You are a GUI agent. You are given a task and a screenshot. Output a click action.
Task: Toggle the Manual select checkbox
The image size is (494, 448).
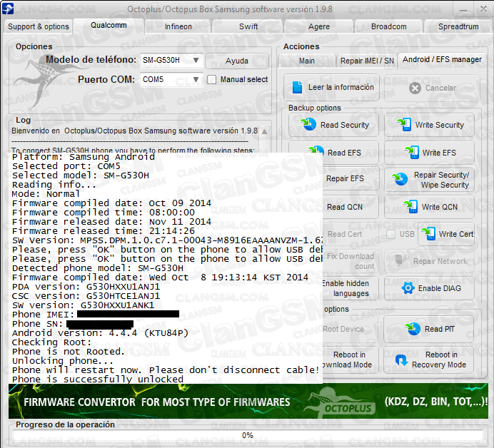pyautogui.click(x=212, y=79)
